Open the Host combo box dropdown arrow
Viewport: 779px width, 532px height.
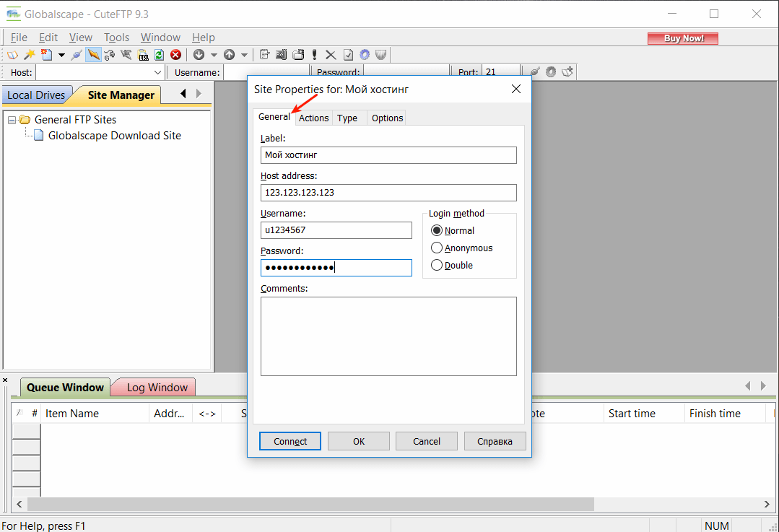pyautogui.click(x=157, y=72)
